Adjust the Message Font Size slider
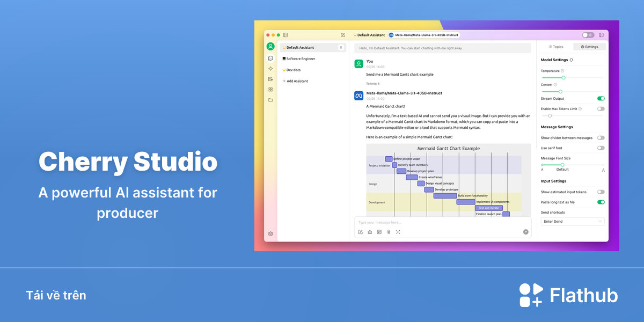This screenshot has height=322, width=644. 572,165
